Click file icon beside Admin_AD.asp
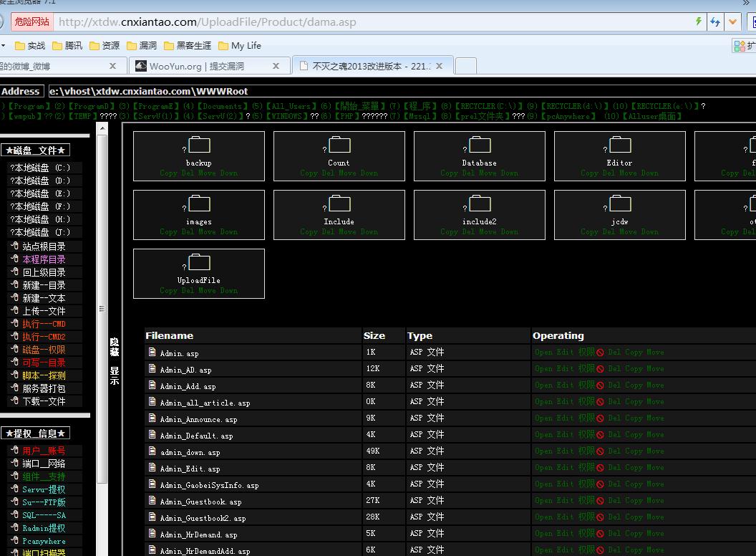The width and height of the screenshot is (756, 556). click(x=152, y=368)
